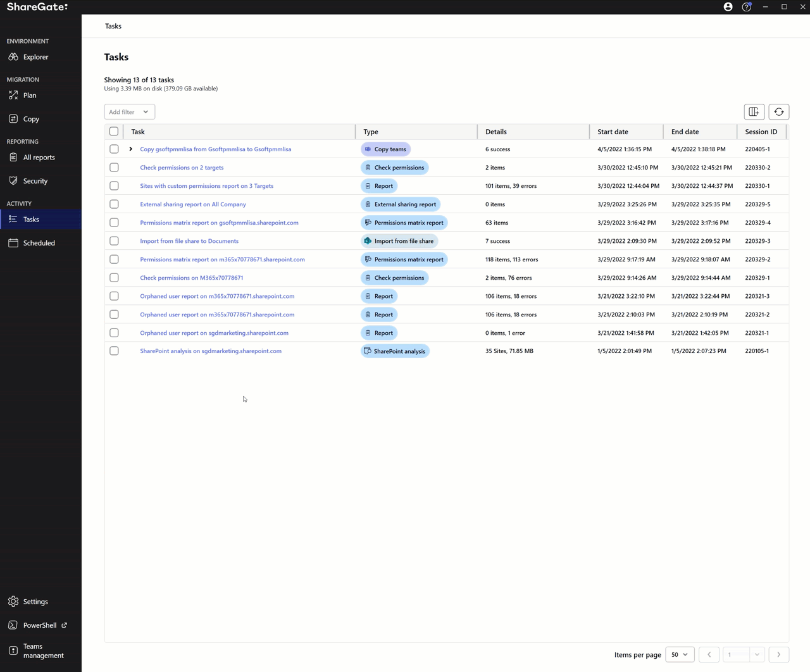The image size is (810, 672).
Task: Click the '35 Sites, 71.85 MB' details cell
Action: (509, 351)
